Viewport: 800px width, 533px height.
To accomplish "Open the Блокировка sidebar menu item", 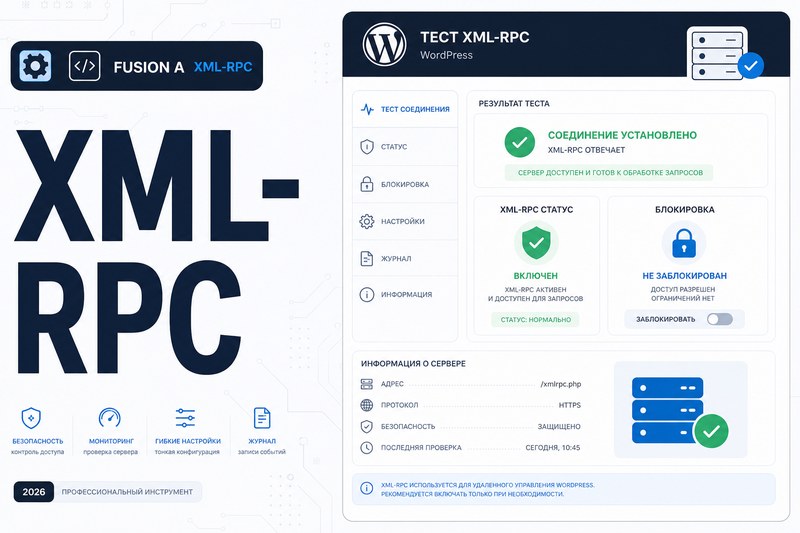I will [405, 184].
